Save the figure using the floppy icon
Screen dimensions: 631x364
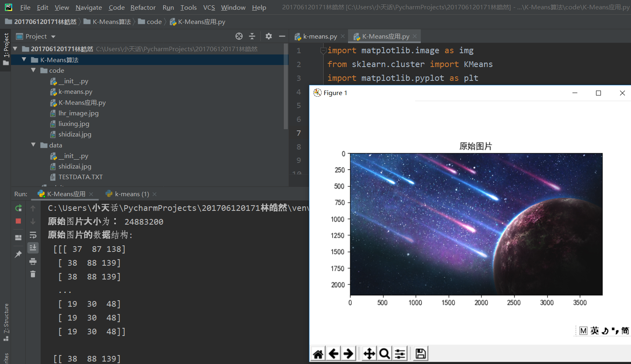pos(421,354)
